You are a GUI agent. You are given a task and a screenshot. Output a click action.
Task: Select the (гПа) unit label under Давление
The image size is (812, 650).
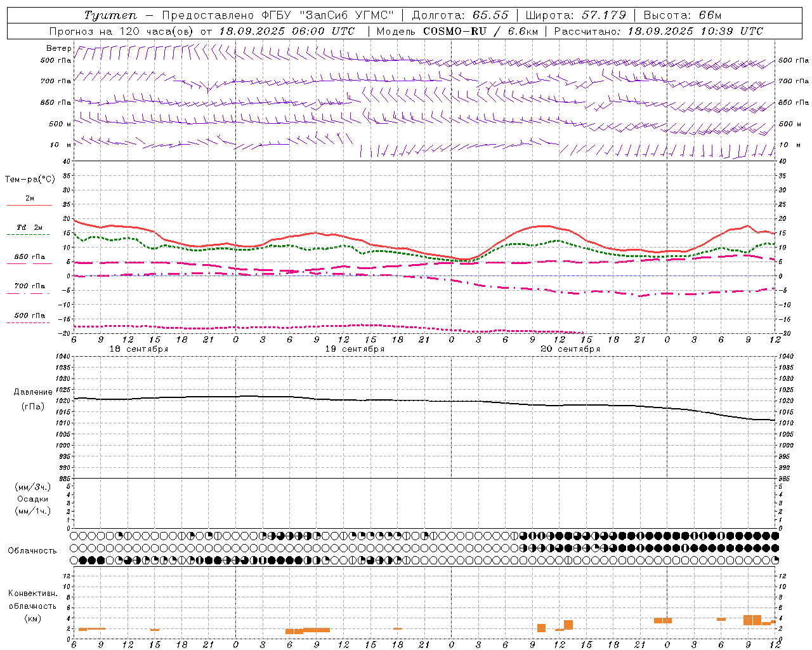click(33, 406)
